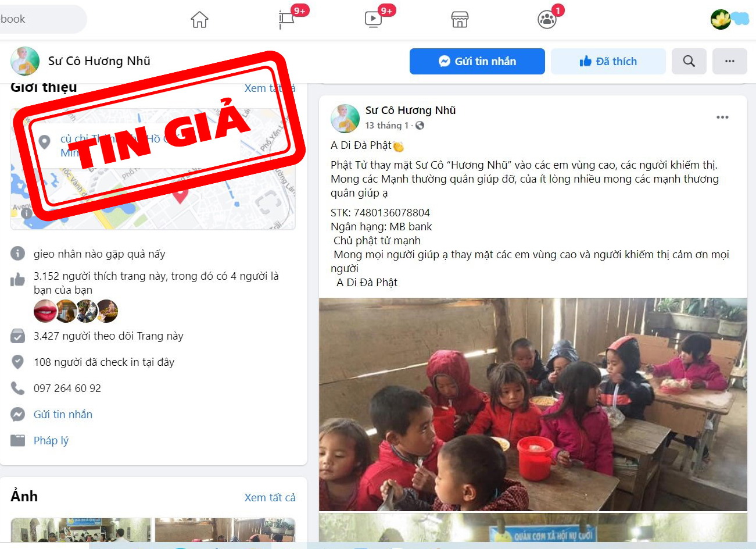Open the Marketplace storefront icon
Image resolution: width=756 pixels, height=549 pixels.
(x=460, y=20)
